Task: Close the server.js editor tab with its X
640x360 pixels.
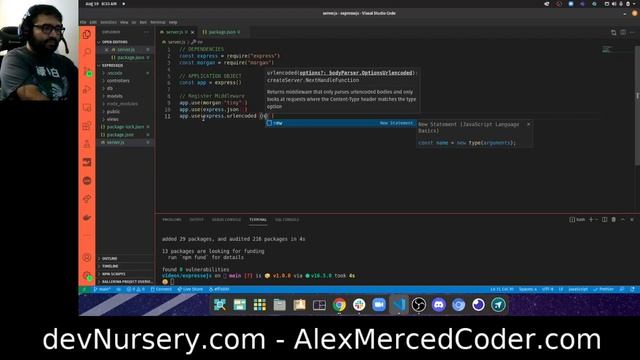Action: (x=193, y=32)
